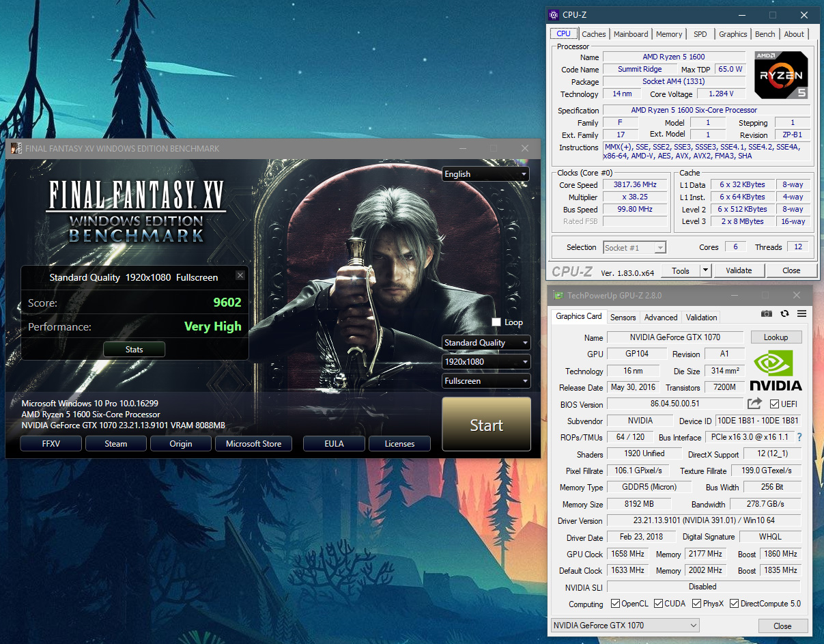Open the 1920x1080 resolution dropdown
824x644 pixels.
486,362
